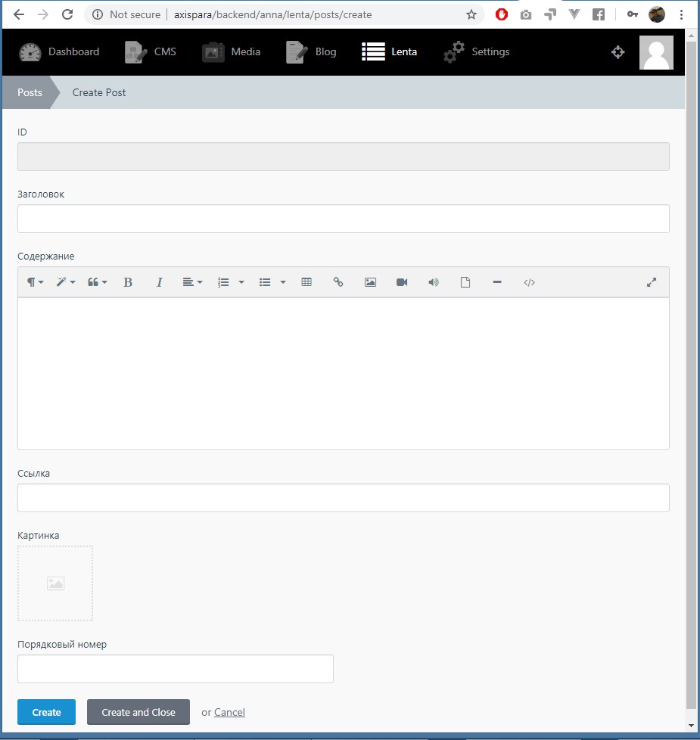Open the Dashboard section
The image size is (700, 740).
click(x=59, y=52)
